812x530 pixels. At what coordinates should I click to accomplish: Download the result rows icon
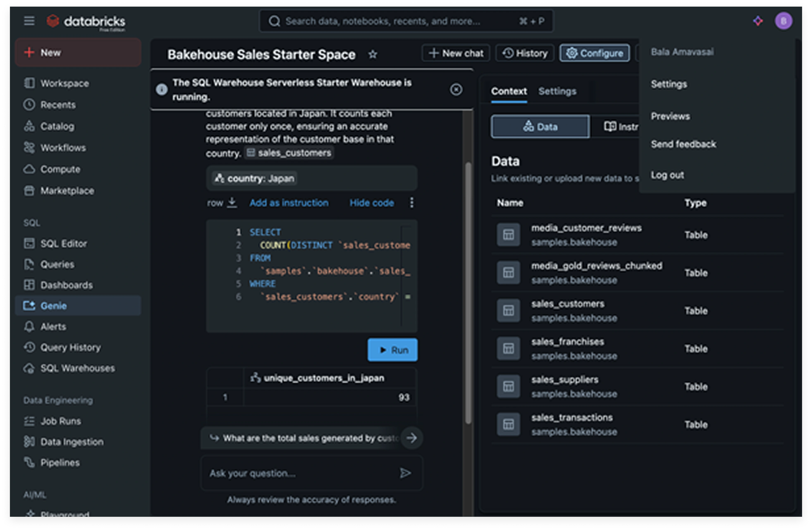(232, 202)
